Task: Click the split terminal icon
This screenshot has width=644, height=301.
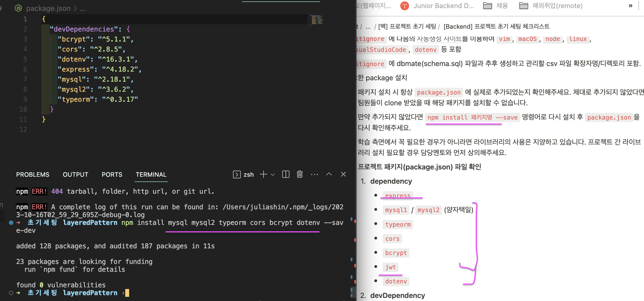Action: point(286,174)
